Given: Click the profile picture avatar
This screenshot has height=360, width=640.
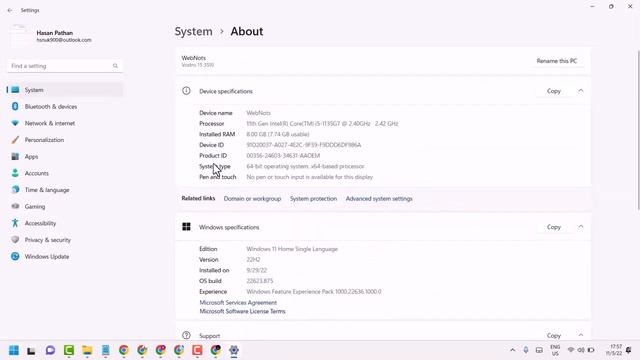Looking at the screenshot, I should tap(19, 36).
